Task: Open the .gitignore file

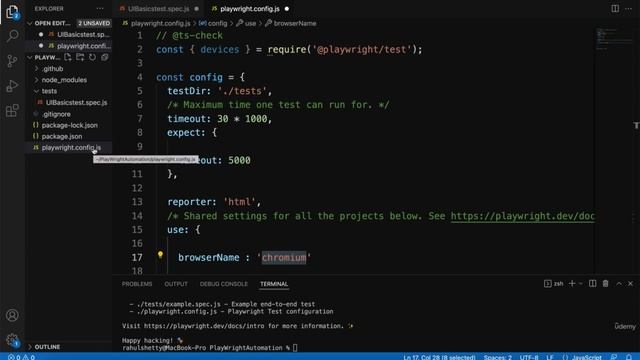Action: tap(56, 114)
